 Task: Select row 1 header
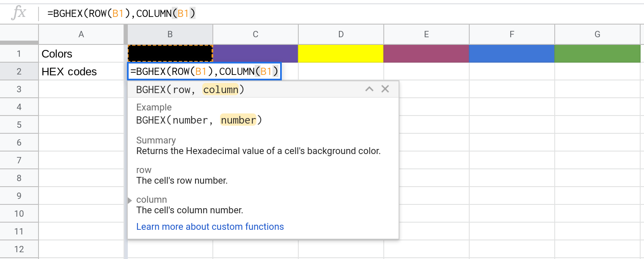19,54
